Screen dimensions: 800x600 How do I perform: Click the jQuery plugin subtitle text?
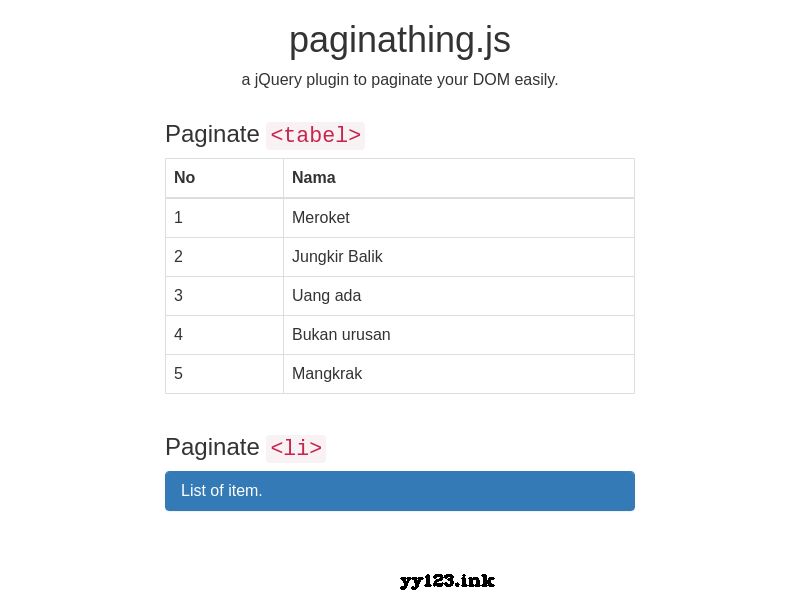[x=399, y=80]
